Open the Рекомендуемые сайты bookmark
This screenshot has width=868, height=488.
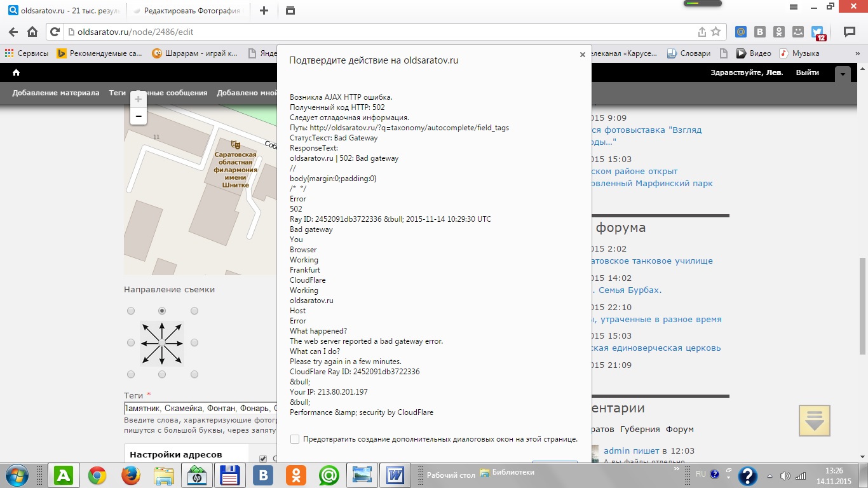click(100, 53)
